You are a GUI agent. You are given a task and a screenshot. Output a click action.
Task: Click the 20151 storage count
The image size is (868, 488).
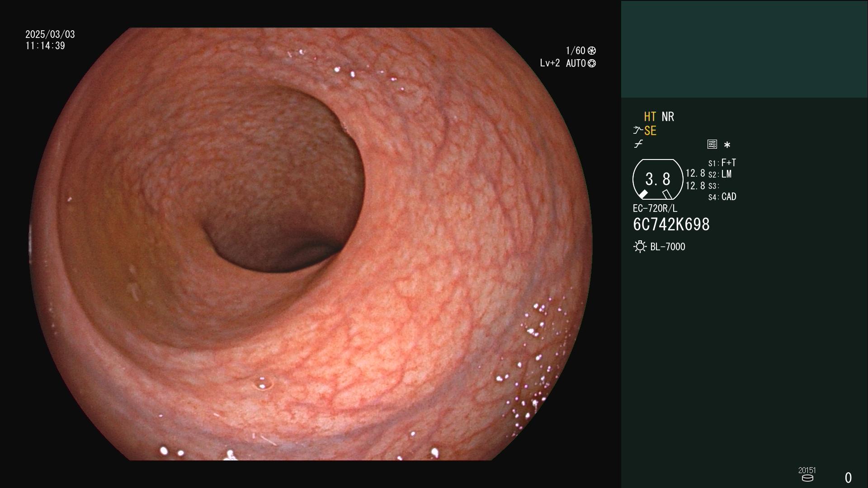(x=807, y=470)
